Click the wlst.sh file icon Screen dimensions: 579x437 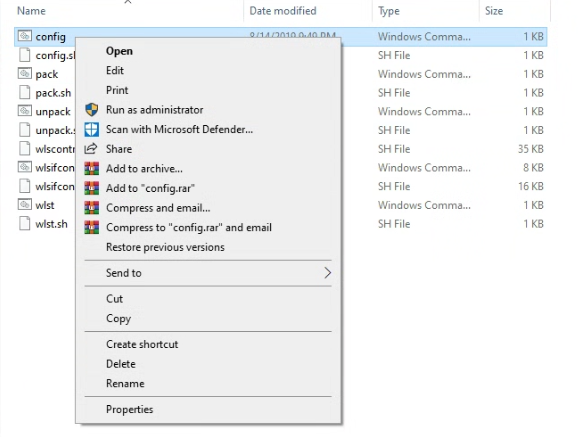tap(25, 223)
